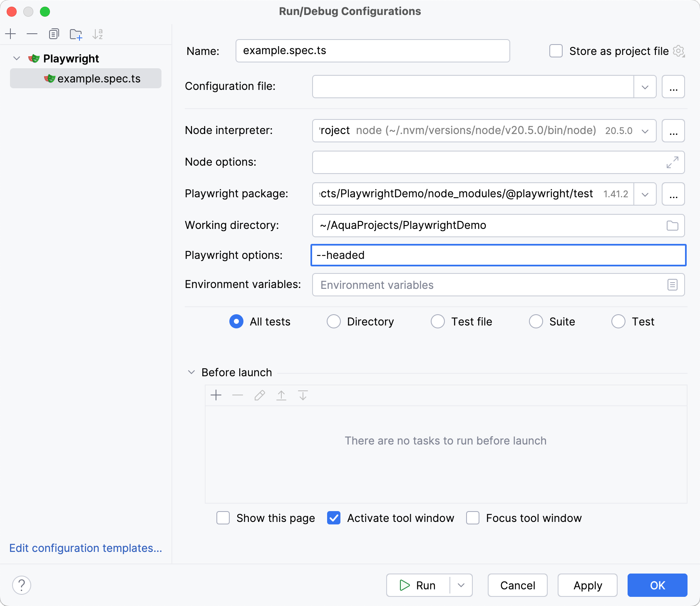Open Edit configuration templates

86,548
